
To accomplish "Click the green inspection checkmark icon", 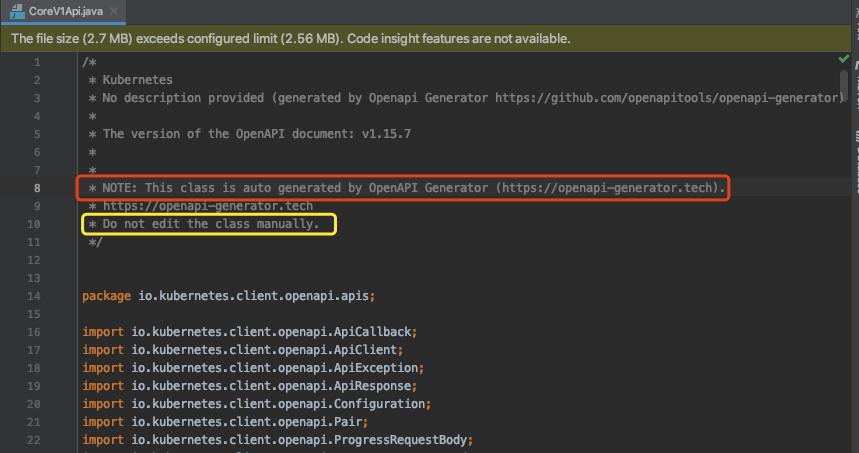I will (x=843, y=60).
